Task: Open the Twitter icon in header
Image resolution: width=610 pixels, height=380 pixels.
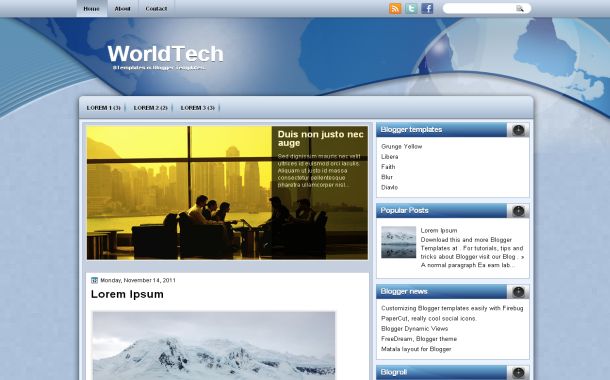Action: click(x=411, y=9)
